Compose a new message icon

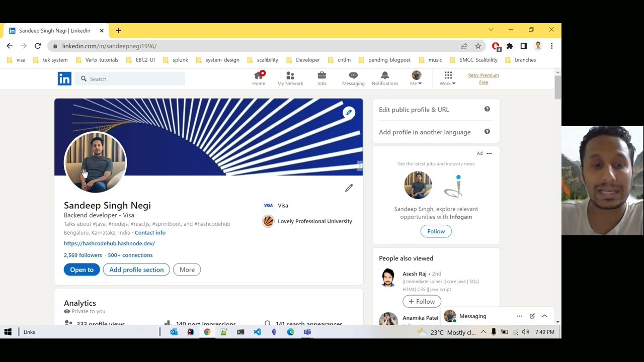tap(532, 316)
